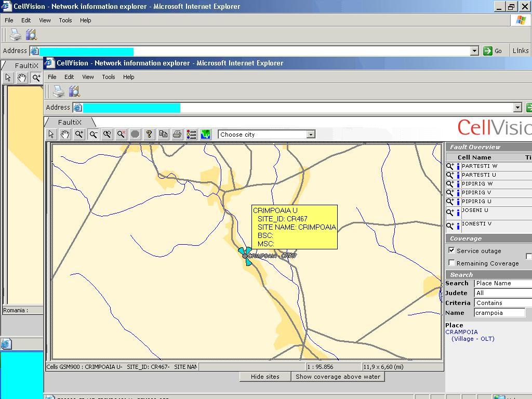
Task: Click the PARTESTI W cell name
Action: (480, 166)
